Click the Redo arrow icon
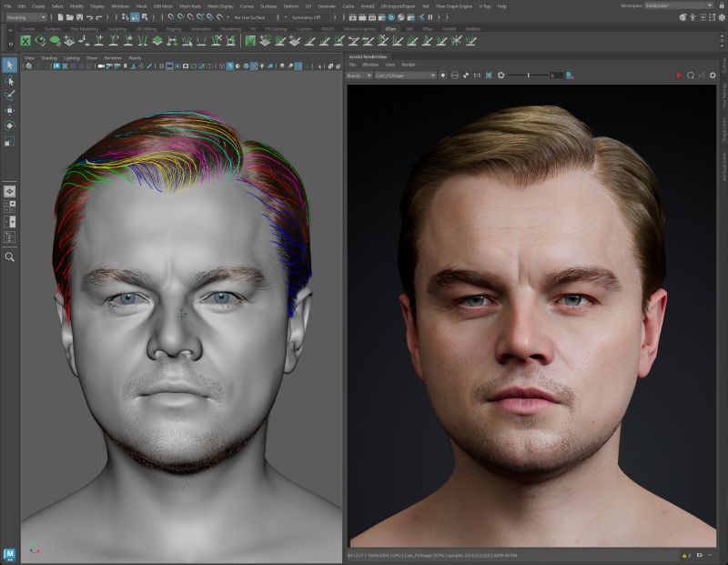This screenshot has height=565, width=728. point(98,17)
